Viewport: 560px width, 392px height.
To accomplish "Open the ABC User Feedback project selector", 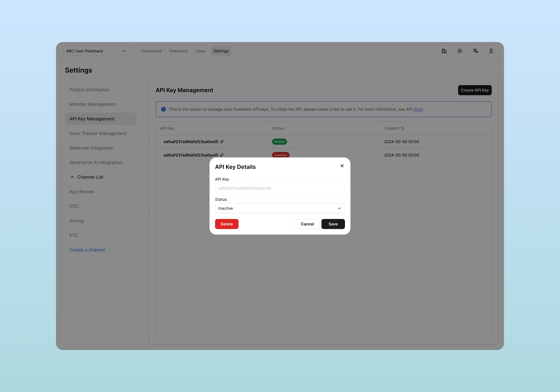I will (96, 51).
